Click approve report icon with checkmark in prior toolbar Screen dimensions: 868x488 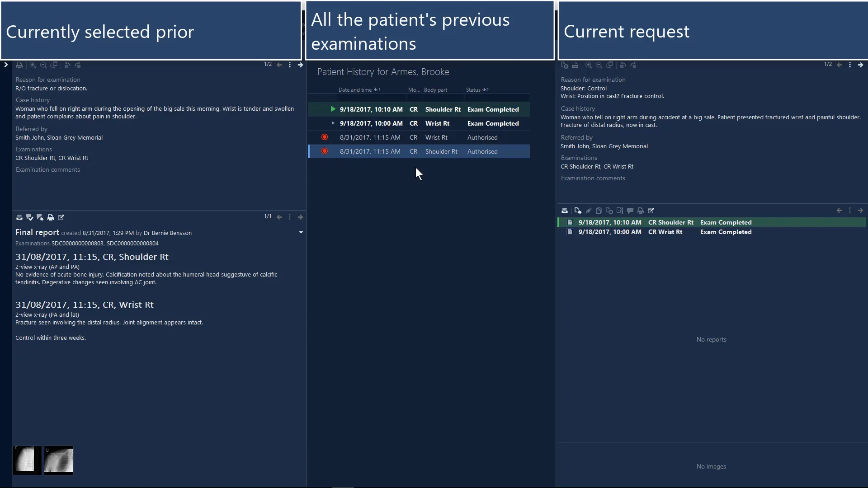pyautogui.click(x=30, y=217)
